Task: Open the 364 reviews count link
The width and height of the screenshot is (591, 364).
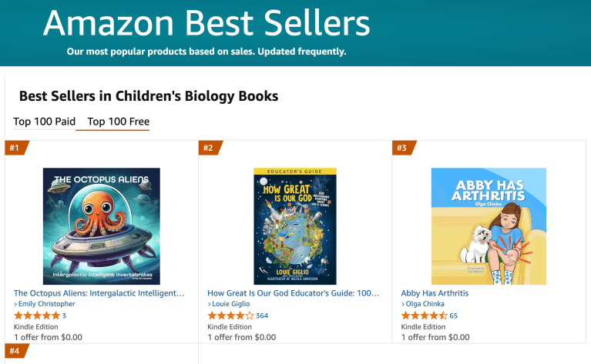Action: click(x=262, y=316)
